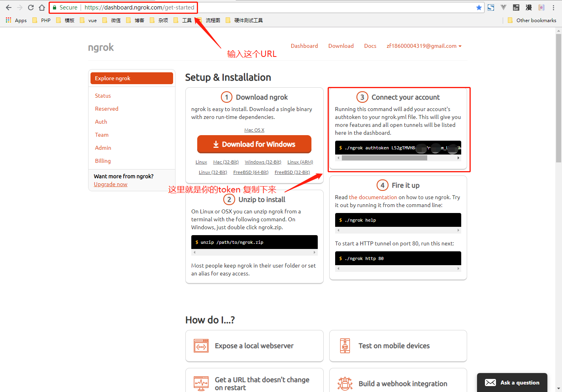
Task: Click the Test on mobile devices icon
Action: pos(345,346)
